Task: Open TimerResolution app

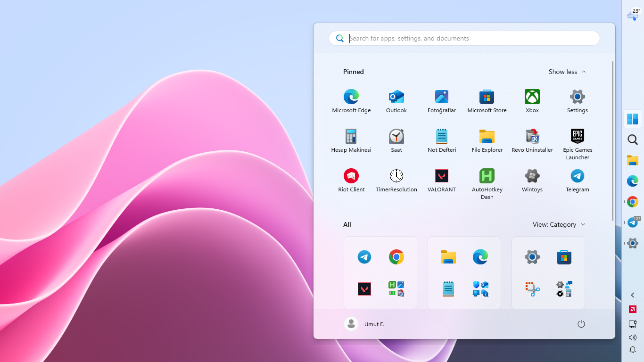Action: point(396,180)
